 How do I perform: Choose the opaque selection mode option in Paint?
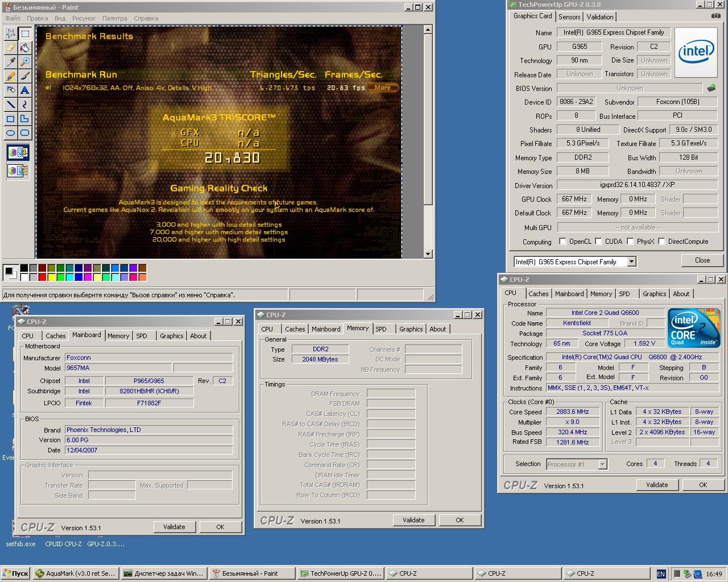click(x=18, y=152)
